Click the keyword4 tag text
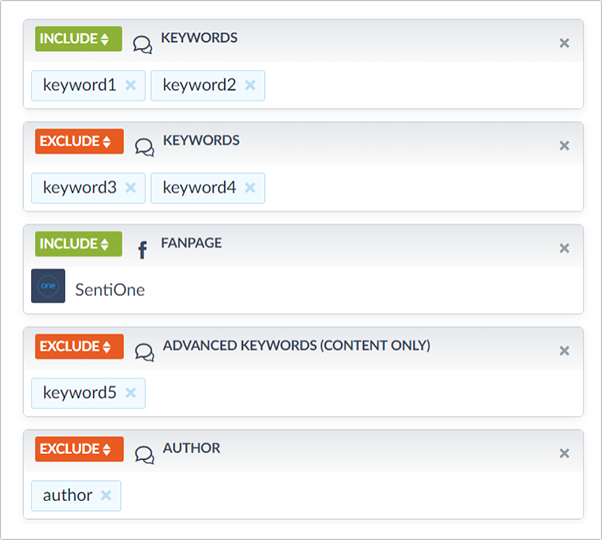The image size is (602, 540). pyautogui.click(x=199, y=188)
